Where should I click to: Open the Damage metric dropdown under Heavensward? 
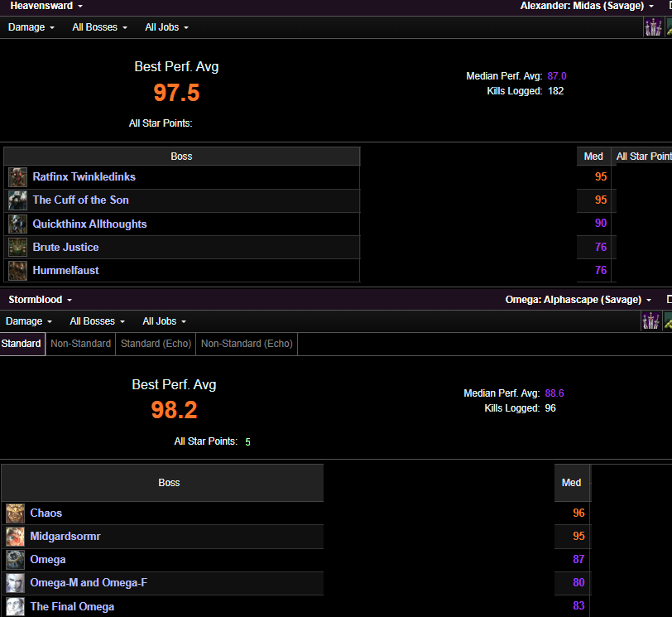[x=31, y=27]
